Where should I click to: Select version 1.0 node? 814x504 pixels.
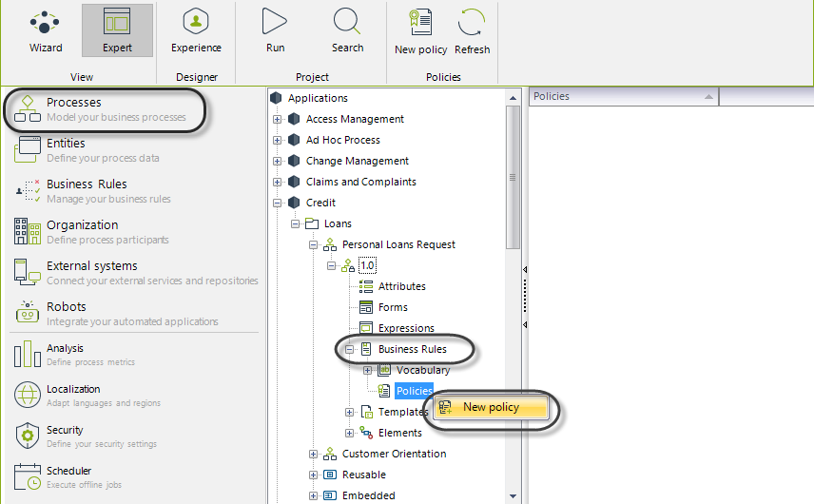[367, 265]
